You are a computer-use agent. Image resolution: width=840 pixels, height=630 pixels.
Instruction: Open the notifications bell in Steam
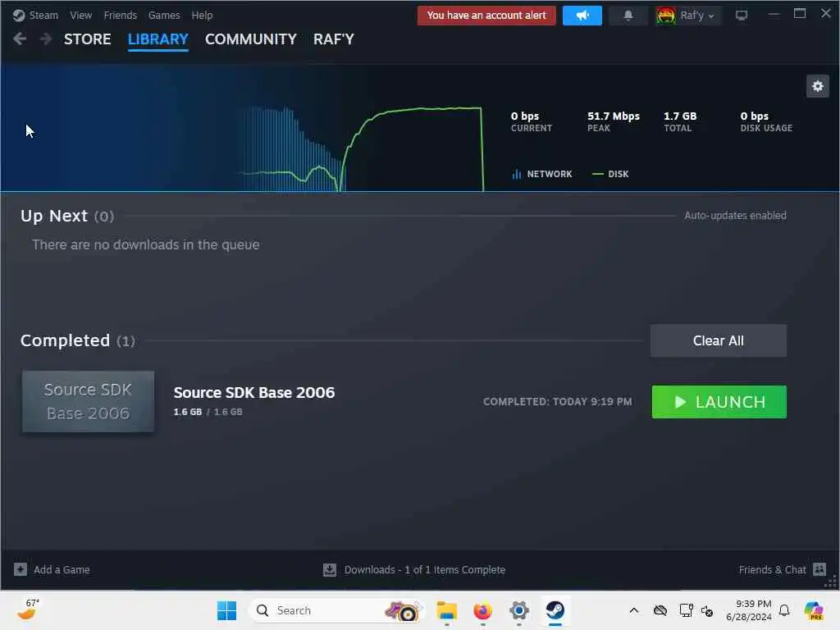[x=628, y=16]
